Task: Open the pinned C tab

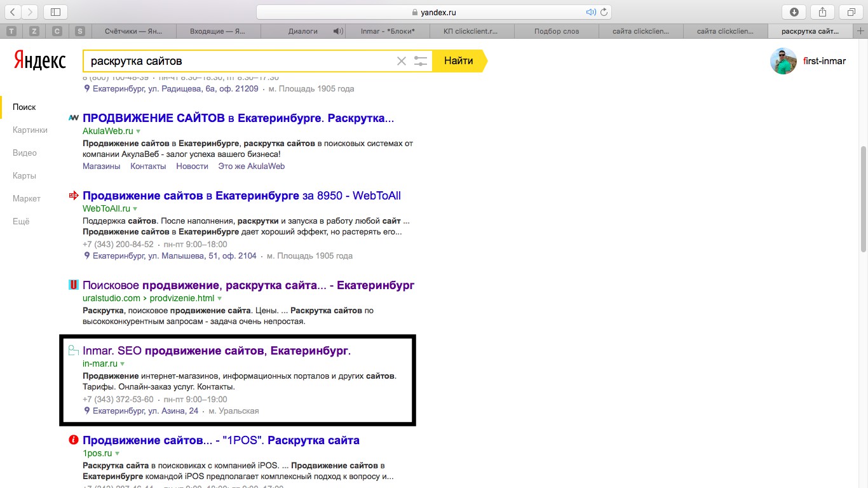Action: coord(57,31)
